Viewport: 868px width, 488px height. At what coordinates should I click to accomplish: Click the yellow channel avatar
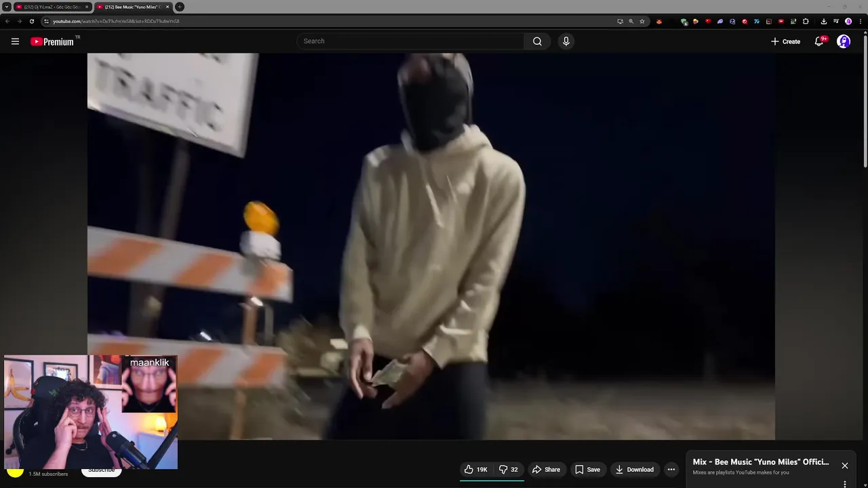click(x=15, y=472)
